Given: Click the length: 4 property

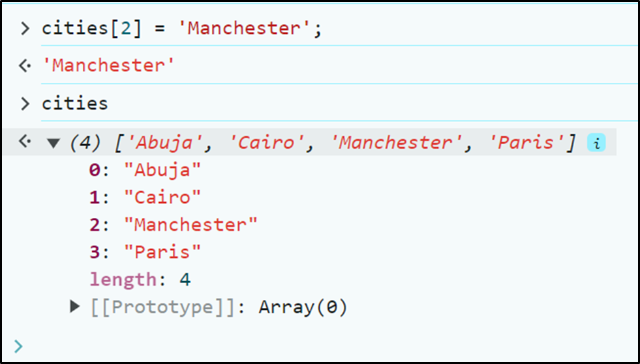Looking at the screenshot, I should (140, 279).
